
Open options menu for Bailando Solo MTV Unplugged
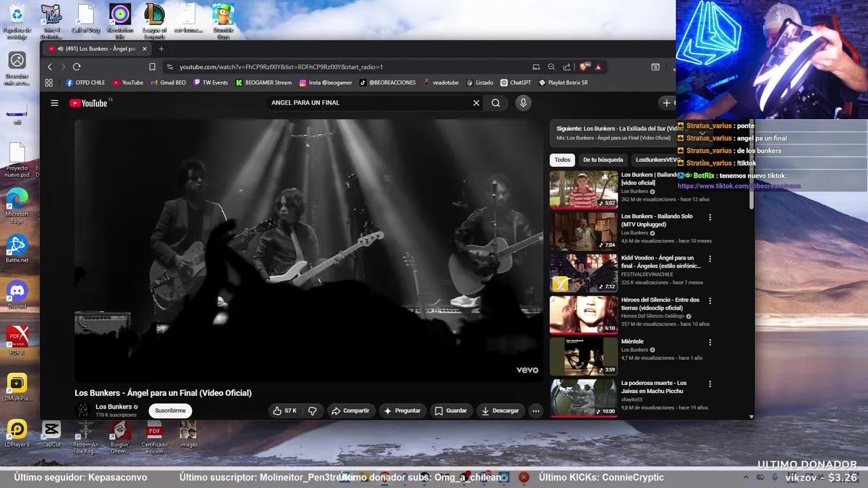(710, 218)
